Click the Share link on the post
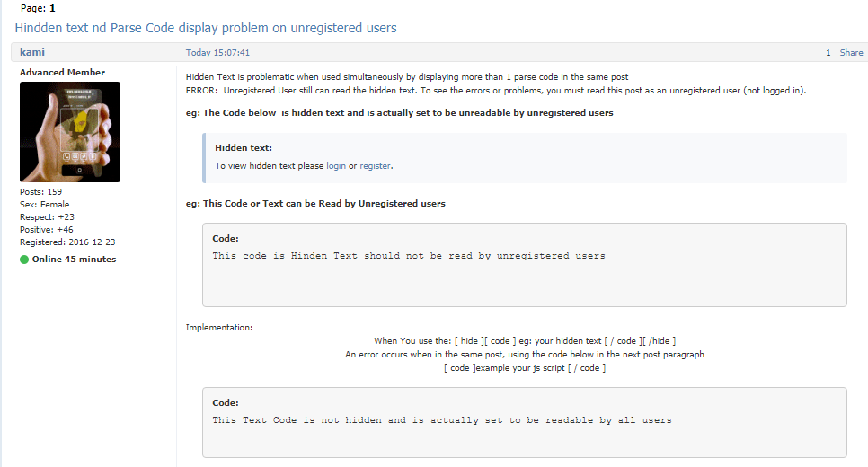This screenshot has height=467, width=868. pyautogui.click(x=851, y=53)
